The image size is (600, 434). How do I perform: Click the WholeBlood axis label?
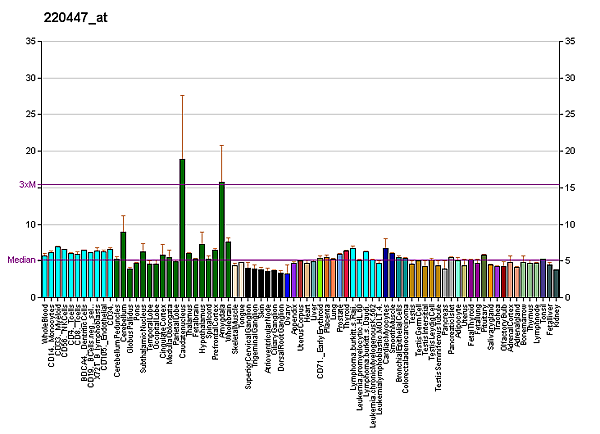46,325
